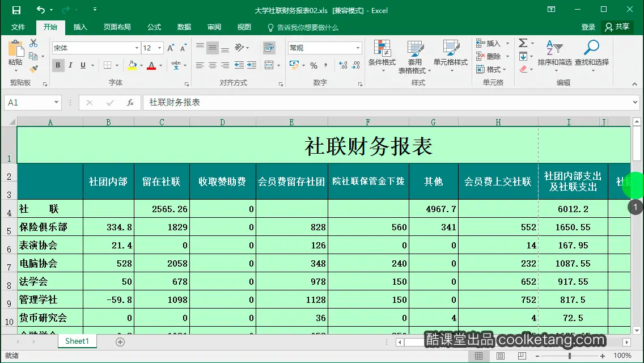The height and width of the screenshot is (363, 644).
Task: Click the Borders icon
Action: (108, 65)
